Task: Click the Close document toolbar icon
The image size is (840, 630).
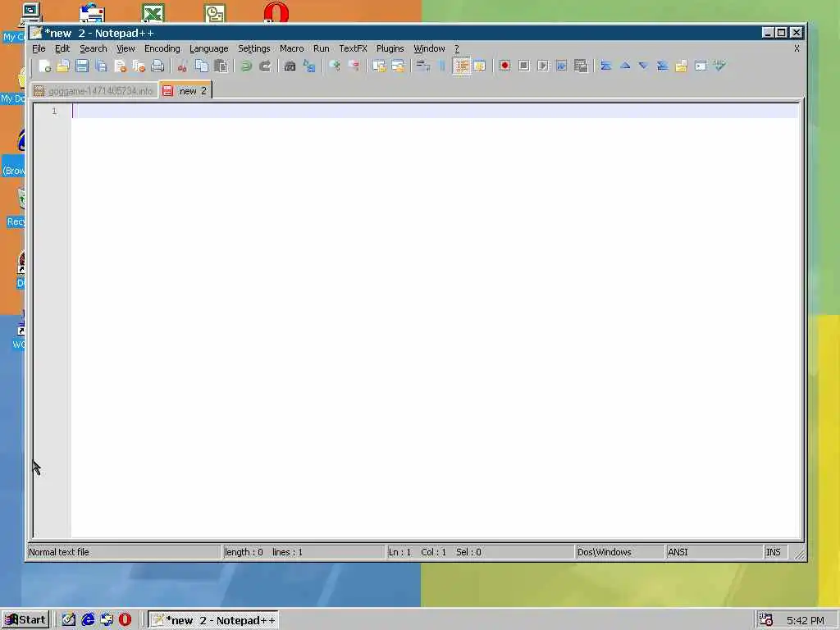Action: [x=120, y=66]
